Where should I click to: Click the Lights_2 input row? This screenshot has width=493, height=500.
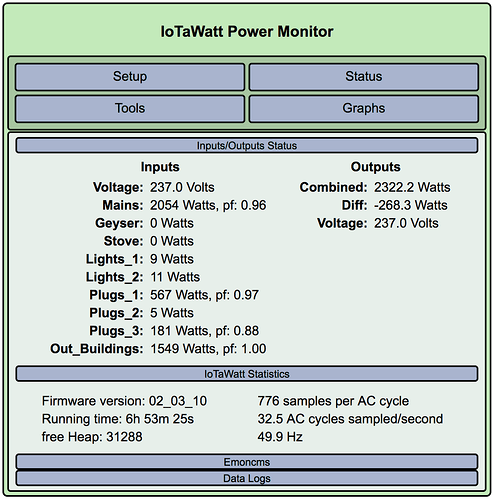[143, 277]
